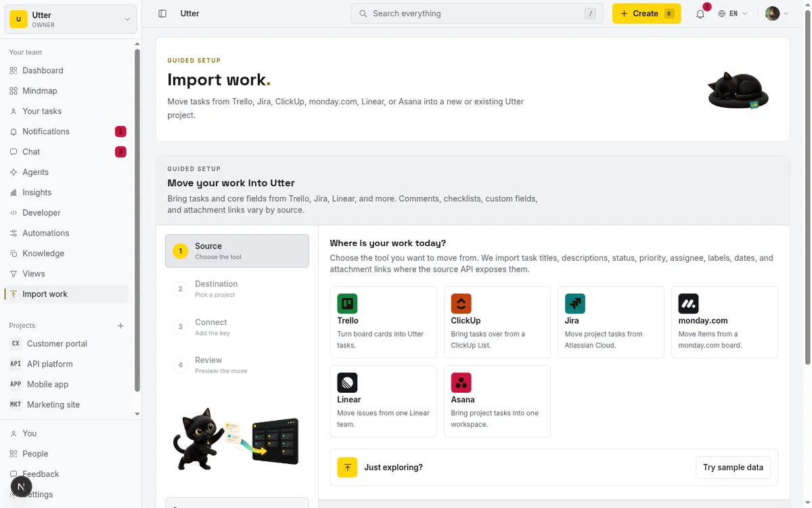Click the Utter breadcrumb text

[189, 14]
